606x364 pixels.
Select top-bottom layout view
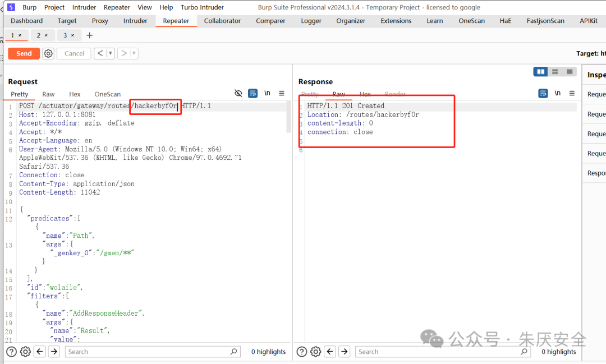click(555, 71)
